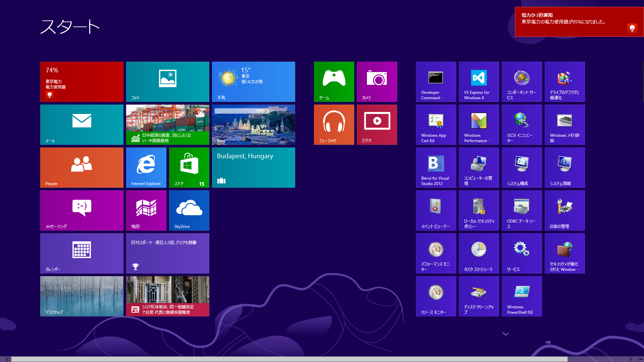
Task: Open the Desktop tile
Action: pos(82,296)
